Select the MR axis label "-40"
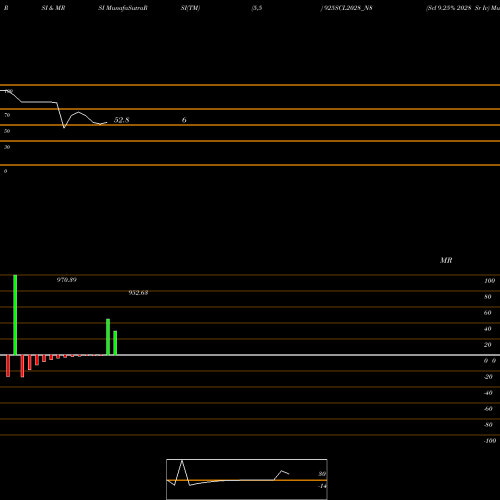Viewport: 500px width, 500px height. (488, 393)
